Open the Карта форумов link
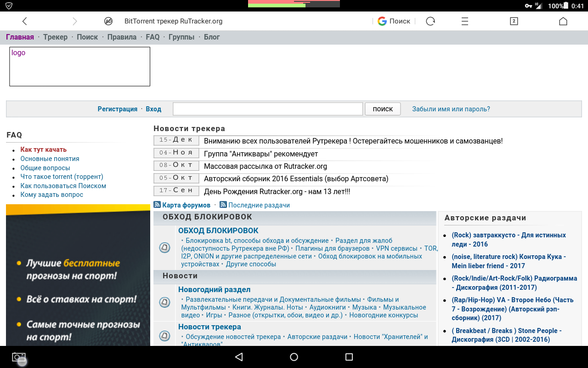 click(186, 205)
